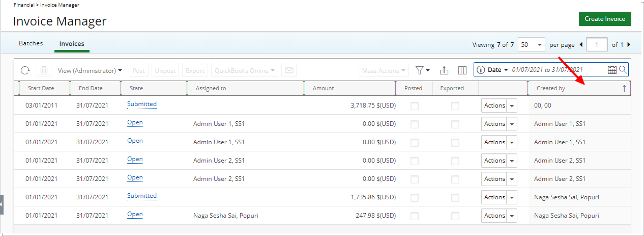This screenshot has height=236, width=644.
Task: Click the refresh icon in the toolbar
Action: pos(25,70)
